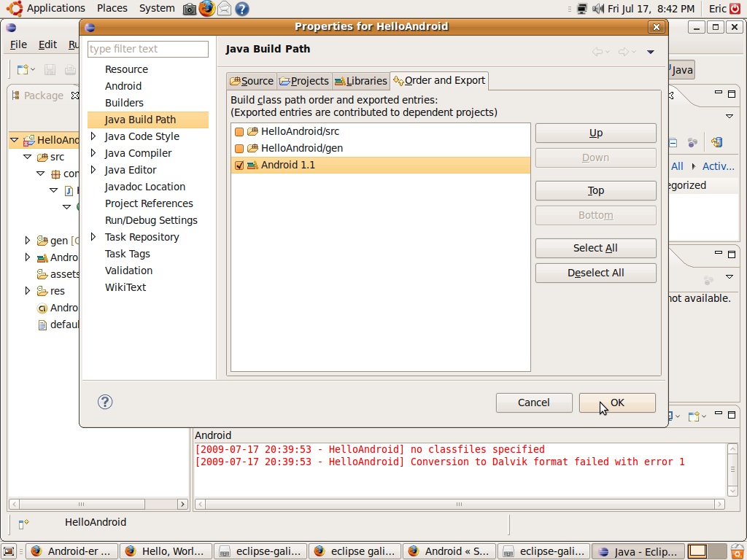Expand the res folder node
The width and height of the screenshot is (747, 560).
tap(27, 291)
